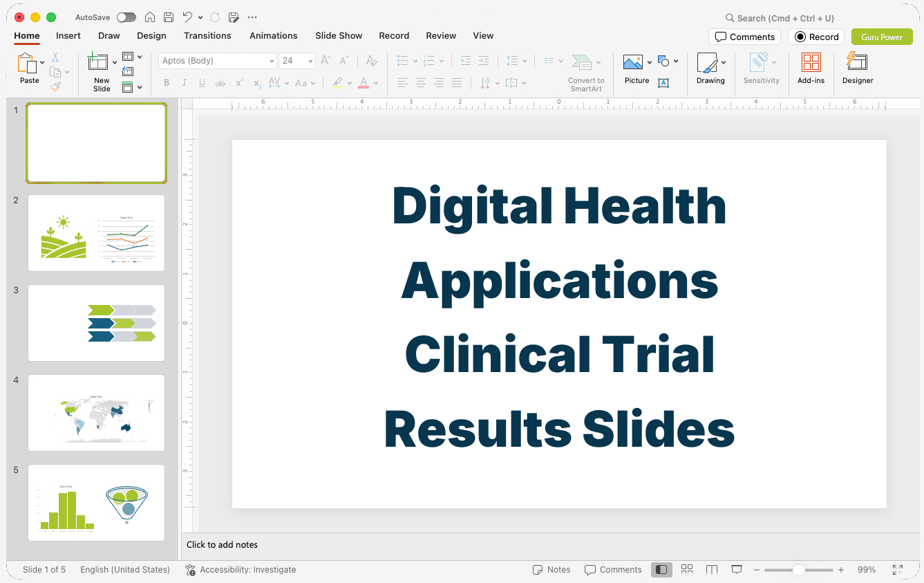Viewport: 924px width, 583px height.
Task: Check Accessibility: Investigate in status bar
Action: coord(241,570)
